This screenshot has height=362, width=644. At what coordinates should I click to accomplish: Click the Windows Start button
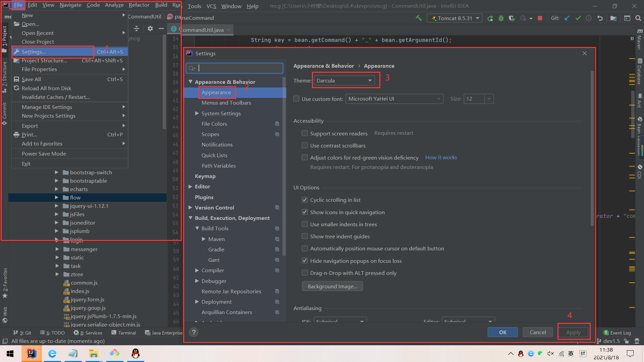pos(10,354)
